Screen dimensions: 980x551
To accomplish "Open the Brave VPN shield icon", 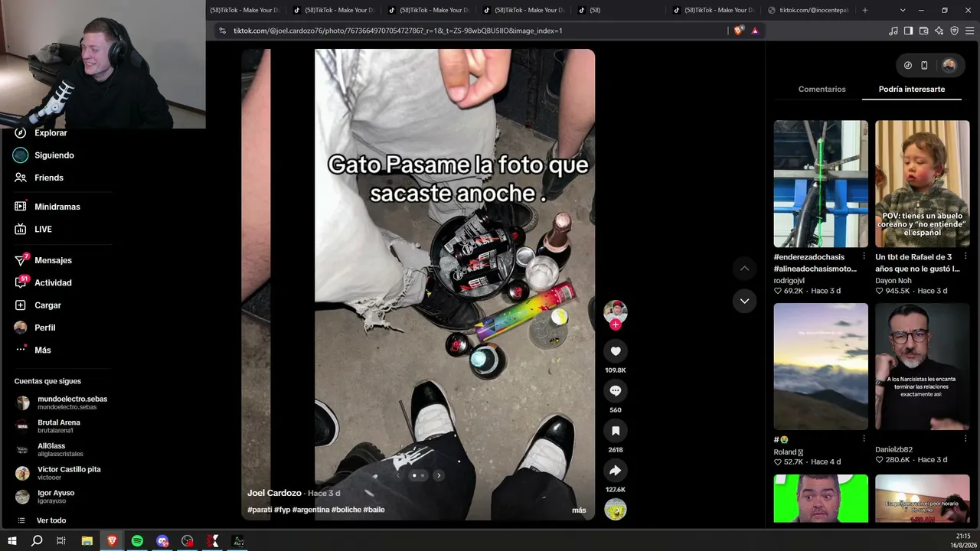I will pyautogui.click(x=954, y=31).
